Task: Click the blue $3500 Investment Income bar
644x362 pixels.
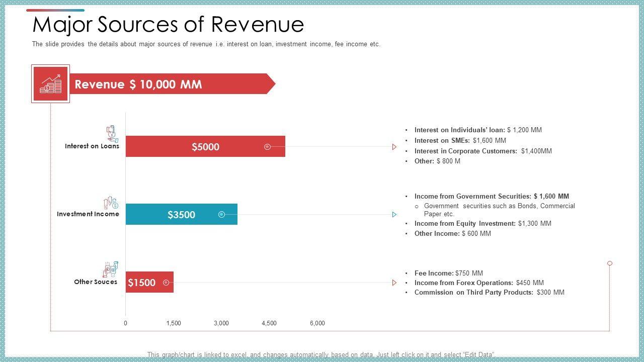Action: (x=181, y=215)
